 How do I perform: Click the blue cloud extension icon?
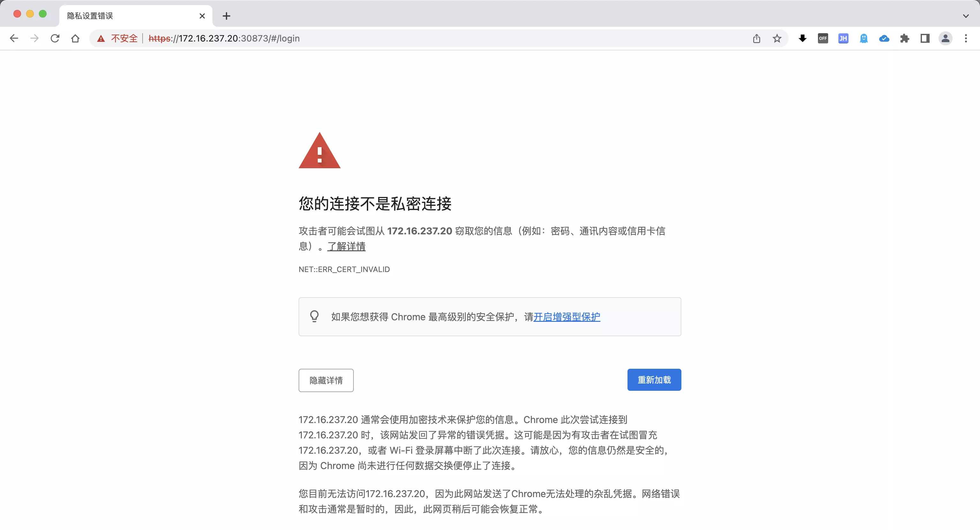pos(884,38)
